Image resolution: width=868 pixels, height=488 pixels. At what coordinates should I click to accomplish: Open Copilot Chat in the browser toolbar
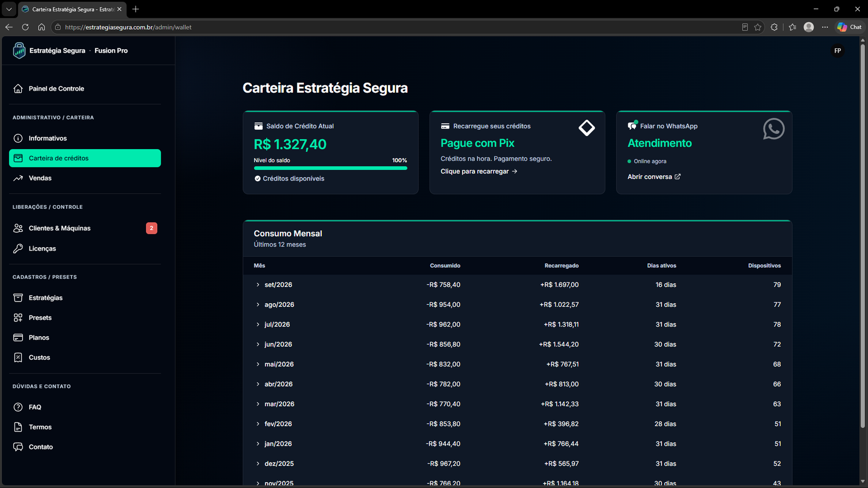pos(850,27)
